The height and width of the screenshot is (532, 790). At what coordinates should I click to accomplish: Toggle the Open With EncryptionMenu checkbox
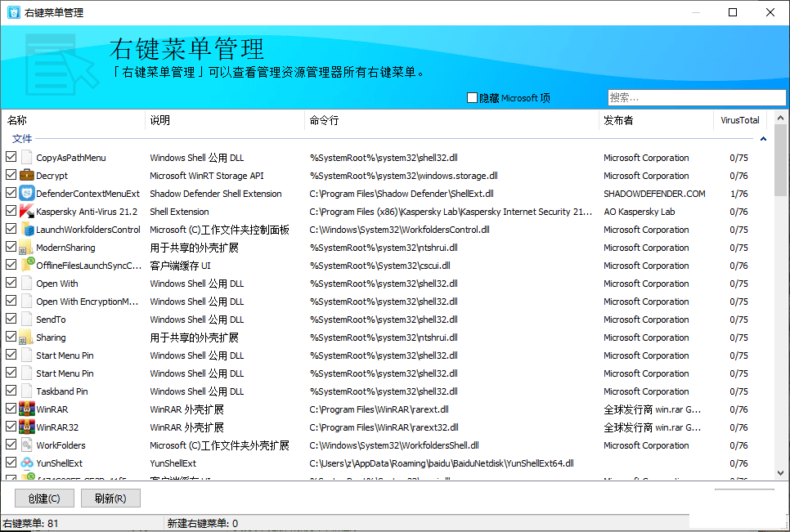11,301
